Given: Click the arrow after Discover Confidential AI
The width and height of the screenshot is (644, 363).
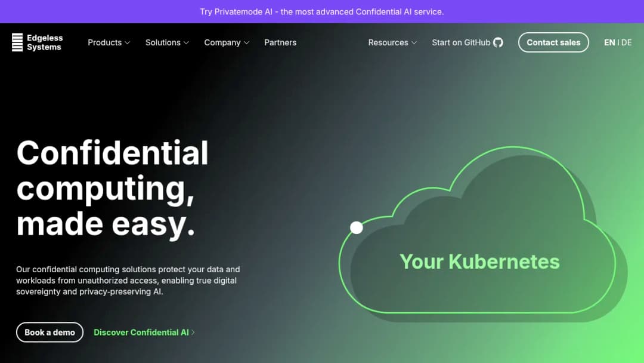Looking at the screenshot, I should (x=193, y=332).
